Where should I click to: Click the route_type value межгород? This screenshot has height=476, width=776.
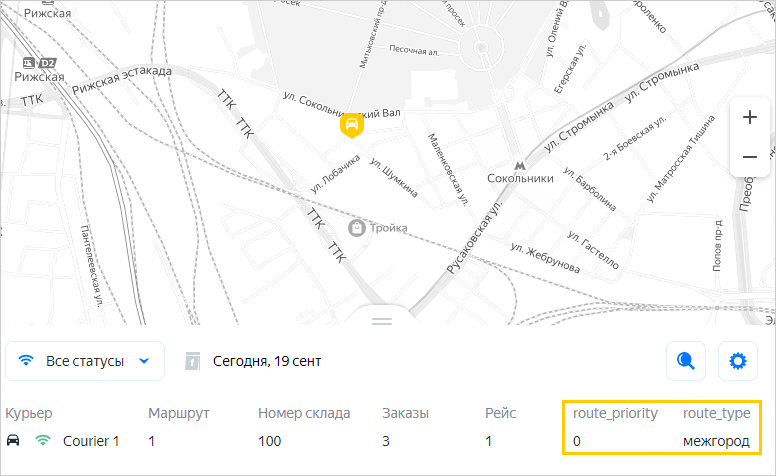tap(715, 441)
